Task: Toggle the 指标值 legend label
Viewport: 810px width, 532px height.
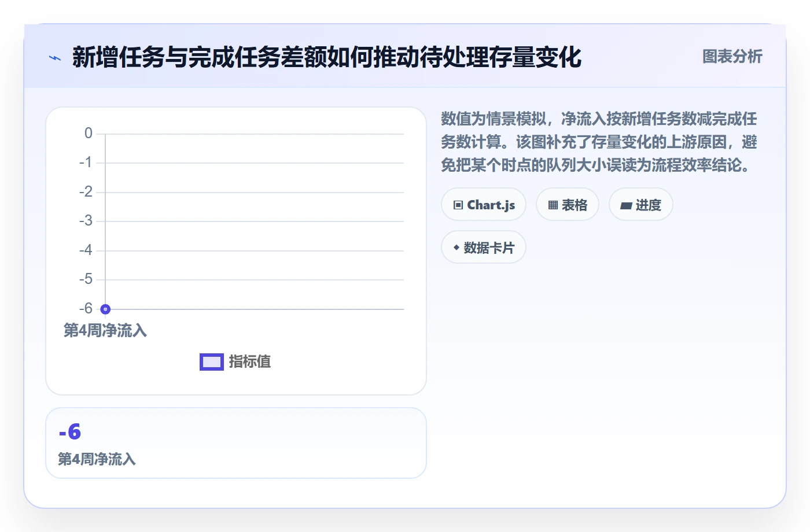Action: click(250, 361)
